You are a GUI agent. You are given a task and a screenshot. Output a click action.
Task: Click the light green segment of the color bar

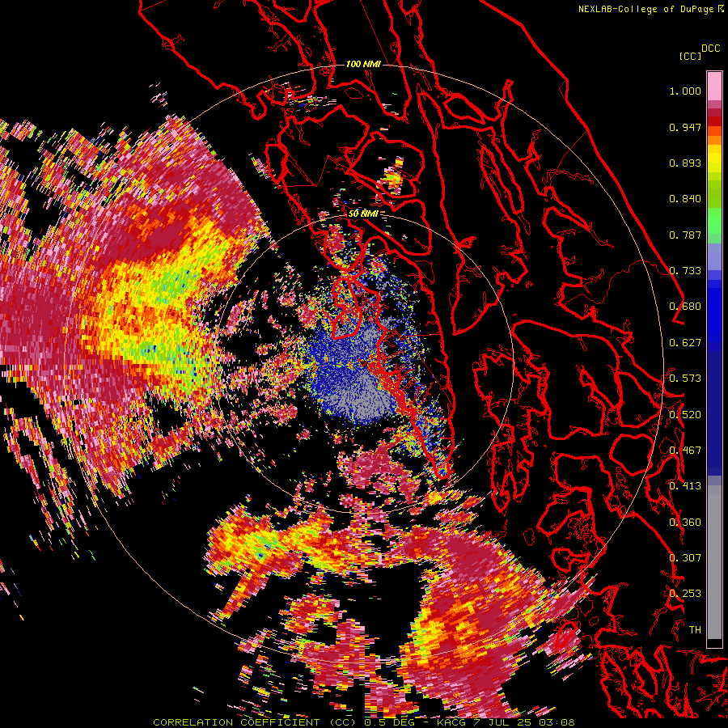[x=714, y=219]
